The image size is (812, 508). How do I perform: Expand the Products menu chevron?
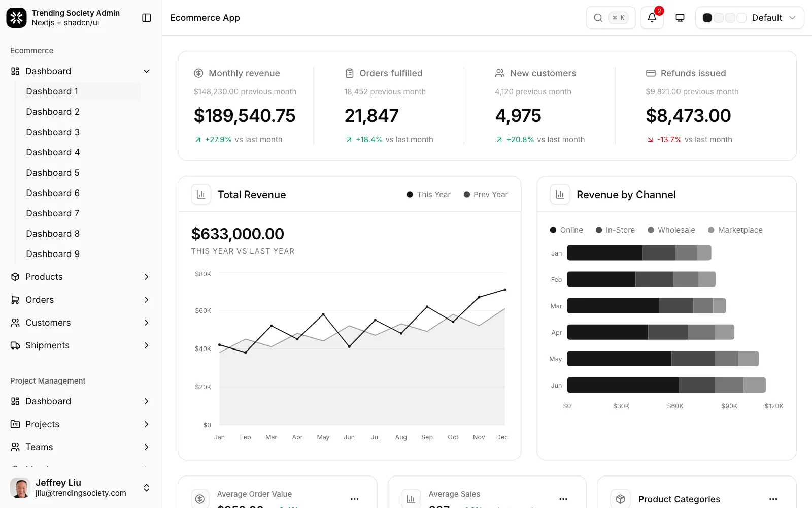tap(147, 277)
